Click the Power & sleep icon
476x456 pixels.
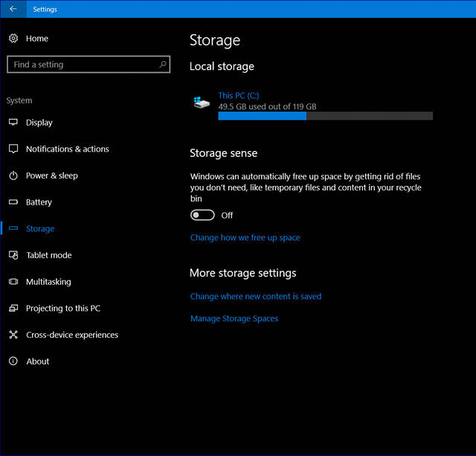coord(13,176)
